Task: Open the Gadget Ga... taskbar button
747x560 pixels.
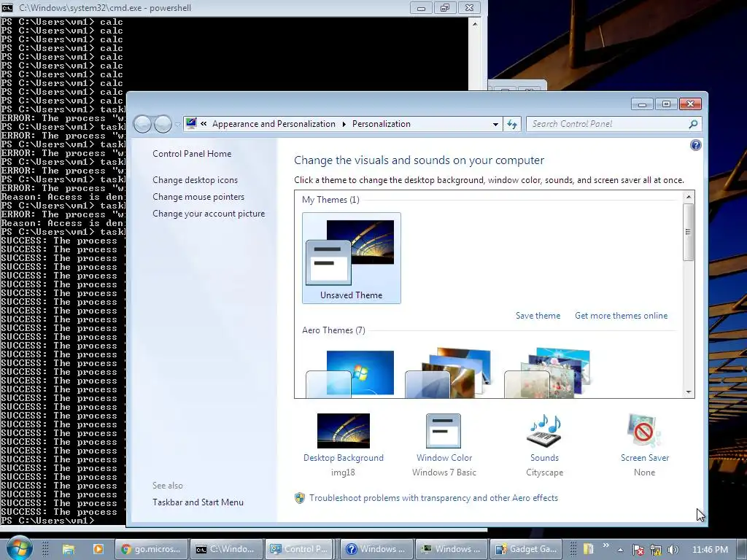Action: click(x=526, y=549)
